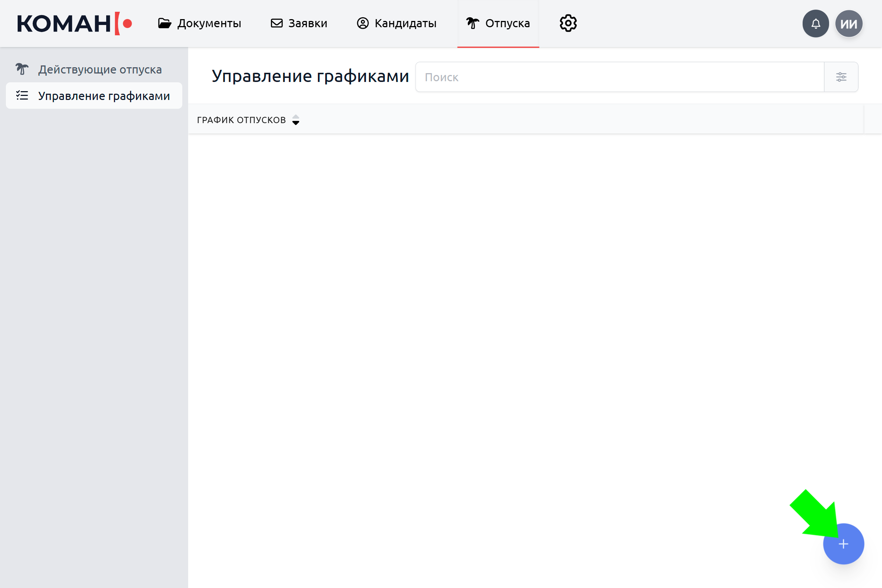Select Управление графиками sidebar item
Image resolution: width=882 pixels, height=588 pixels.
(x=104, y=96)
